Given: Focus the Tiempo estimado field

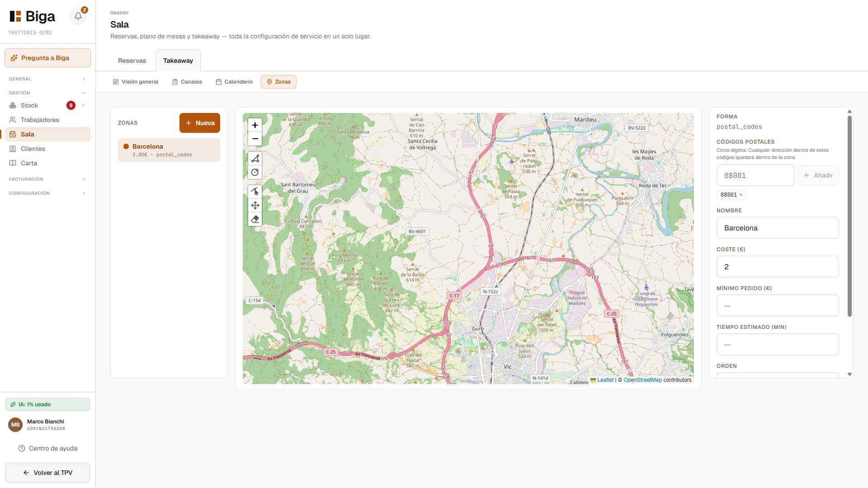Looking at the screenshot, I should point(778,344).
